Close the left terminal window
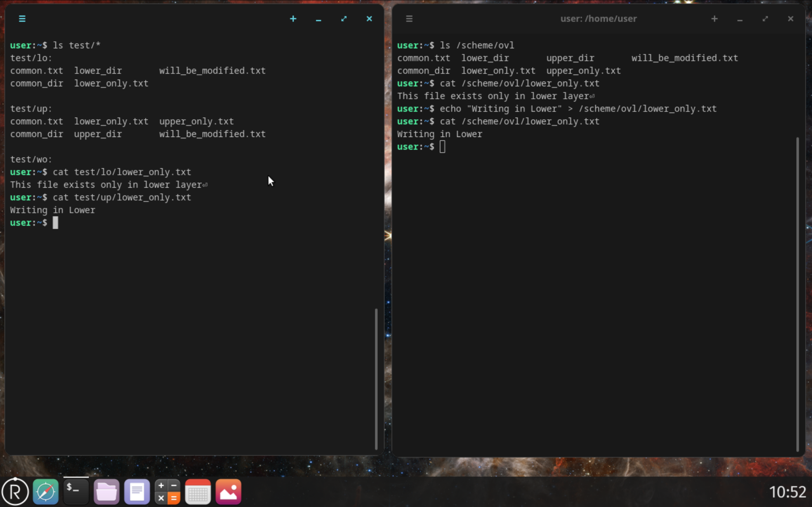 (x=369, y=19)
